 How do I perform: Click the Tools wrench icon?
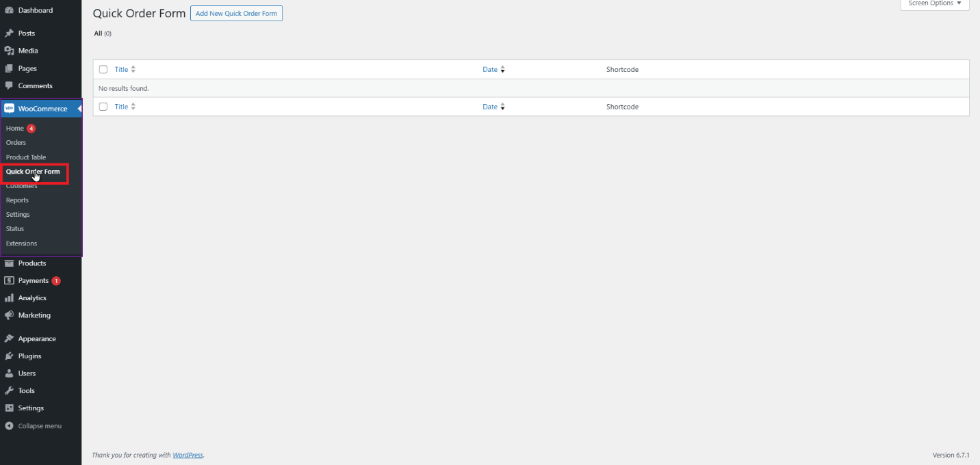[x=9, y=390]
